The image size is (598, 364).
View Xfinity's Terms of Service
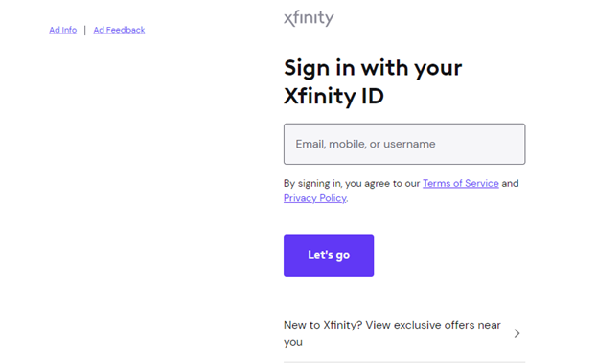(x=460, y=183)
